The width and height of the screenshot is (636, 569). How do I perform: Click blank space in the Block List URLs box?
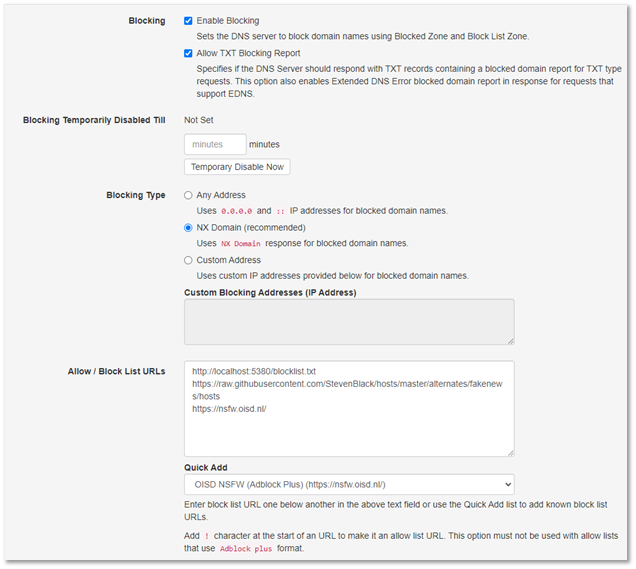(x=349, y=435)
